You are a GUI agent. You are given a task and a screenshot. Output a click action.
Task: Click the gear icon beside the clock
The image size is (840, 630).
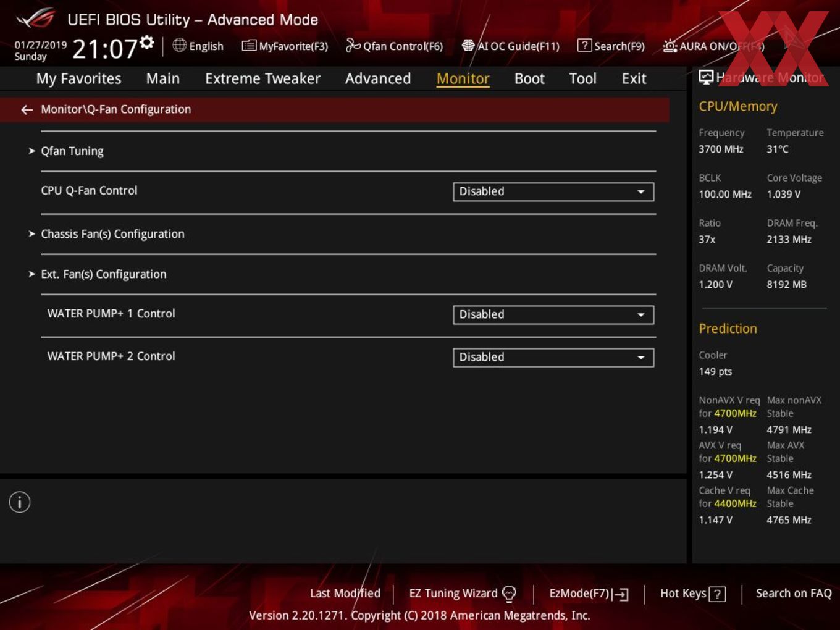coord(147,43)
